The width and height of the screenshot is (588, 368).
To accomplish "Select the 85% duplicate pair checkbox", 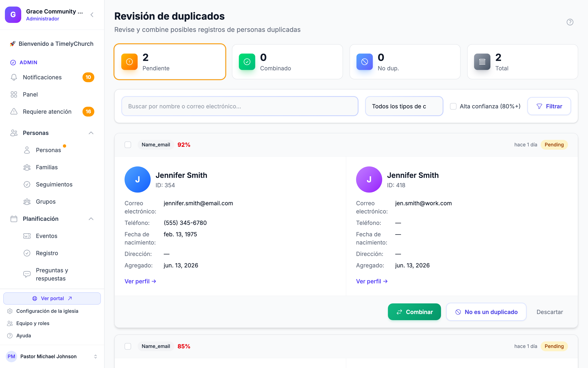I will [128, 346].
